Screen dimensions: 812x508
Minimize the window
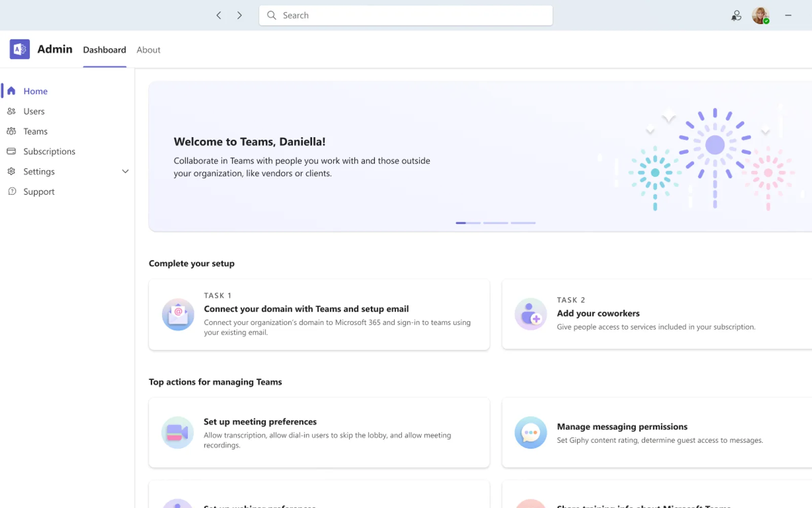(788, 15)
